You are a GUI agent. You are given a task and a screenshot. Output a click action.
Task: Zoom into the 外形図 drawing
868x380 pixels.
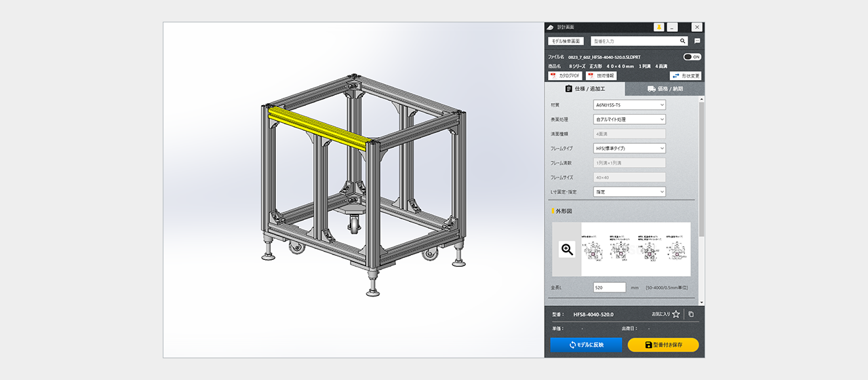[x=567, y=250]
